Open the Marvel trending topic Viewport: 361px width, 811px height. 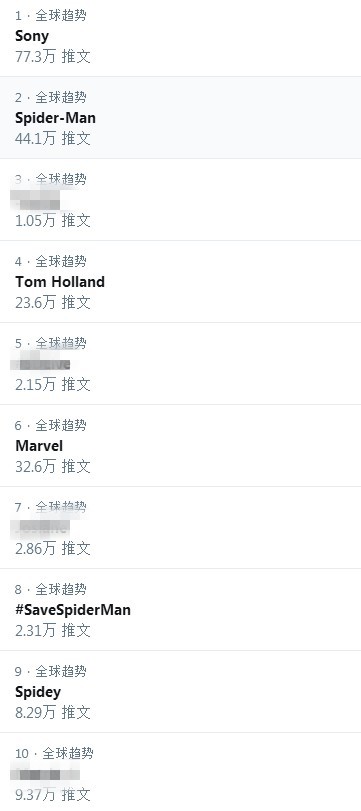click(x=180, y=446)
